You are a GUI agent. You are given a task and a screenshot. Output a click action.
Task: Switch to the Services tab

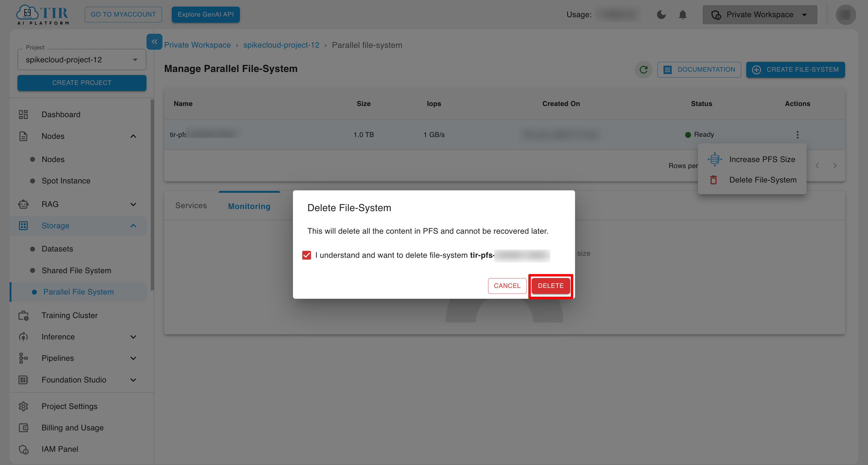[x=191, y=205]
